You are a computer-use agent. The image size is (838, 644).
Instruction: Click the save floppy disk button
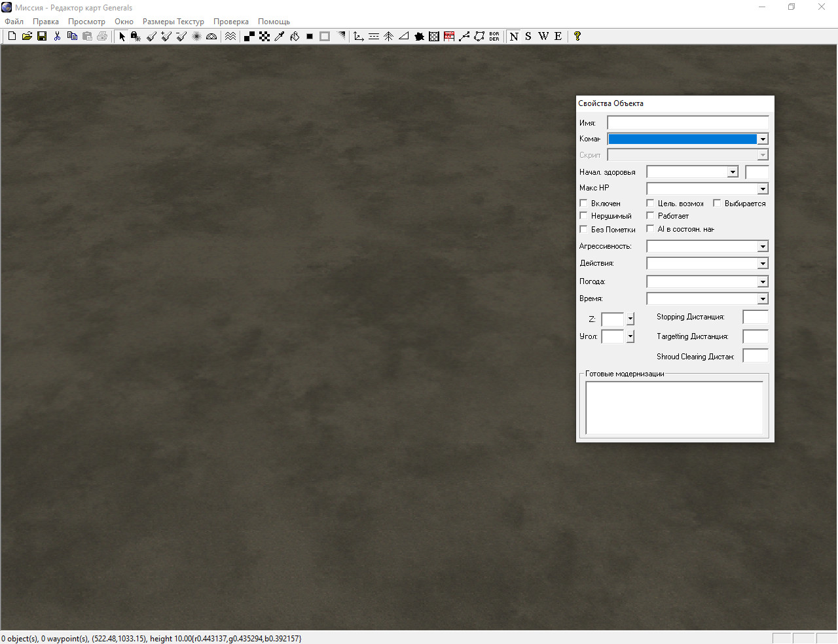click(x=42, y=37)
